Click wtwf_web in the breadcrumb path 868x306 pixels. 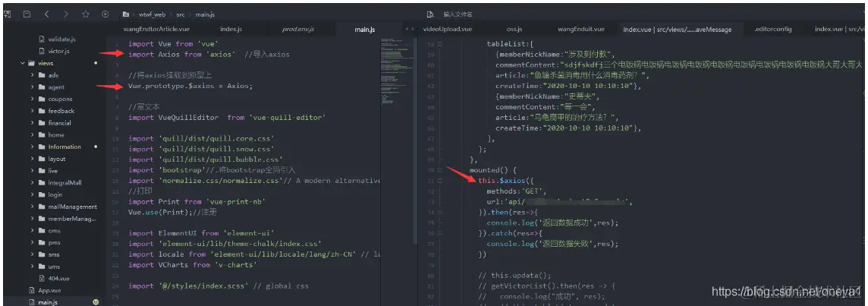click(153, 14)
